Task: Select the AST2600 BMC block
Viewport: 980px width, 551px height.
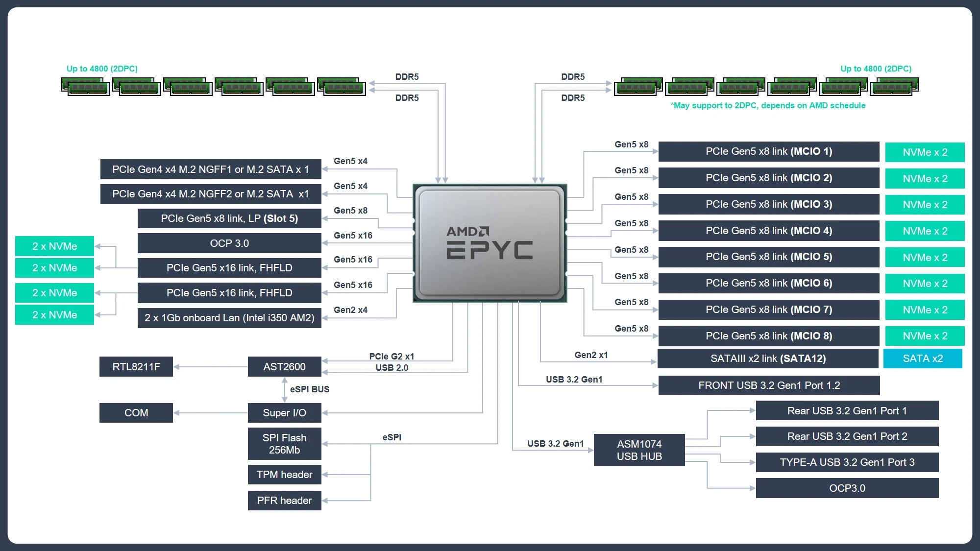Action: [284, 367]
